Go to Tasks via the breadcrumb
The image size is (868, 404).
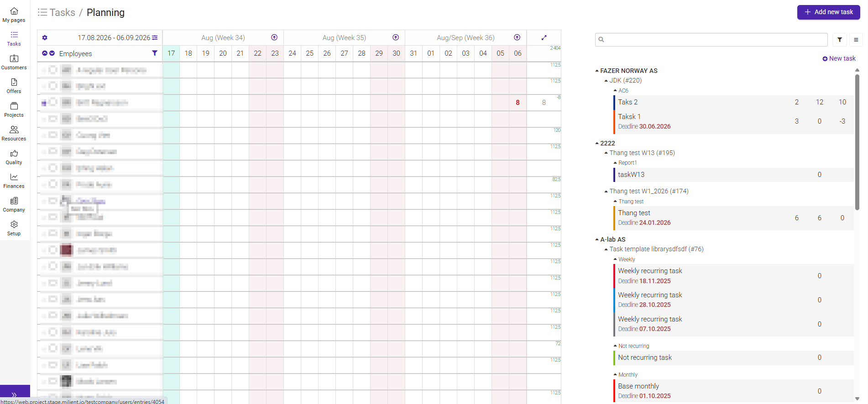pos(63,12)
